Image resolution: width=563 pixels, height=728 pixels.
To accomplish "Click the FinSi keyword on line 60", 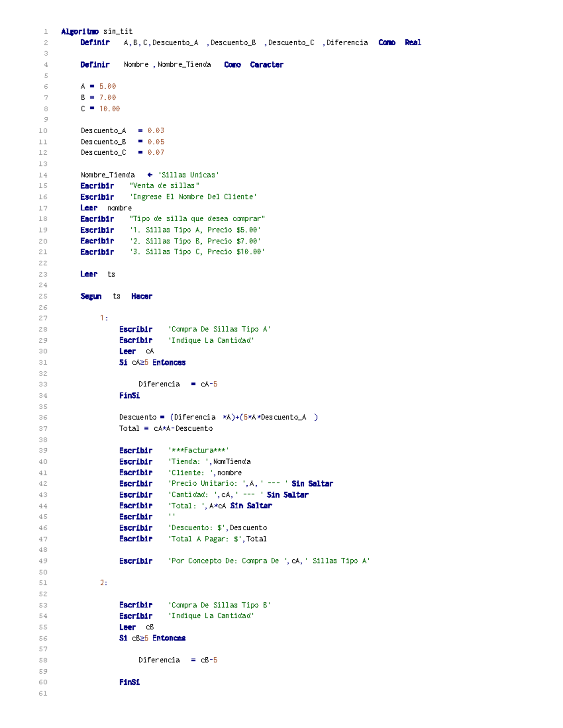I will (x=129, y=682).
